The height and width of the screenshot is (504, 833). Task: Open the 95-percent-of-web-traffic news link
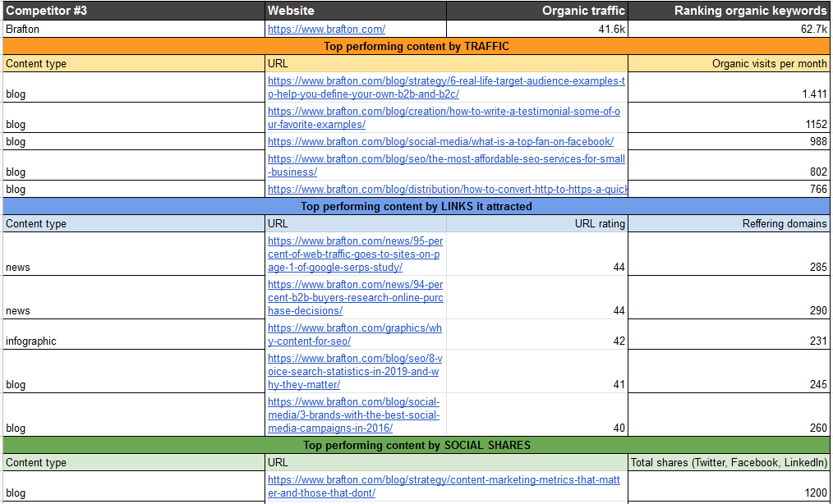(x=356, y=254)
